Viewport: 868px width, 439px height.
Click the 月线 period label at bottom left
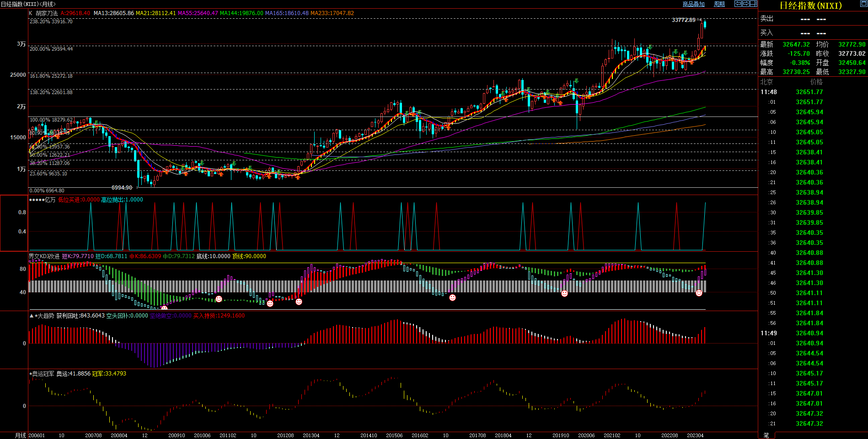click(x=21, y=435)
